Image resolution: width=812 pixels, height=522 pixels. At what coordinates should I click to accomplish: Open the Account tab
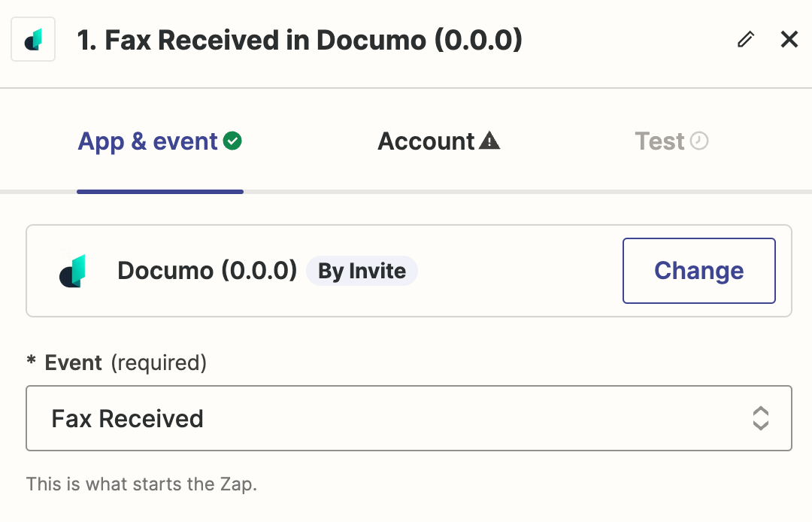pos(438,141)
